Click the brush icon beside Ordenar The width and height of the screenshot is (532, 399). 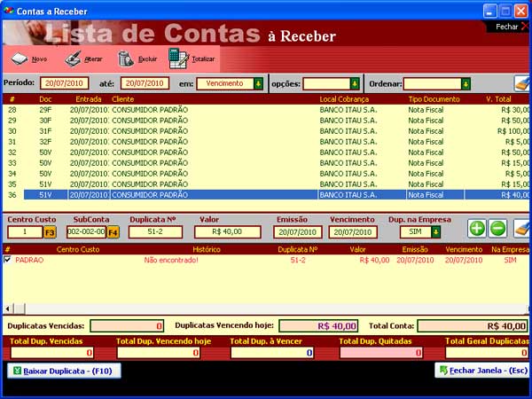click(522, 83)
